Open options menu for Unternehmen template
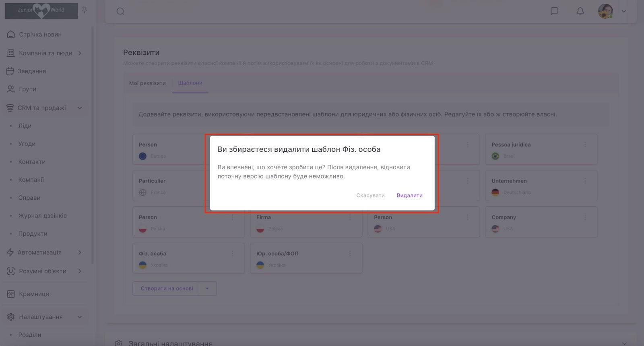The height and width of the screenshot is (346, 644). pyautogui.click(x=585, y=181)
